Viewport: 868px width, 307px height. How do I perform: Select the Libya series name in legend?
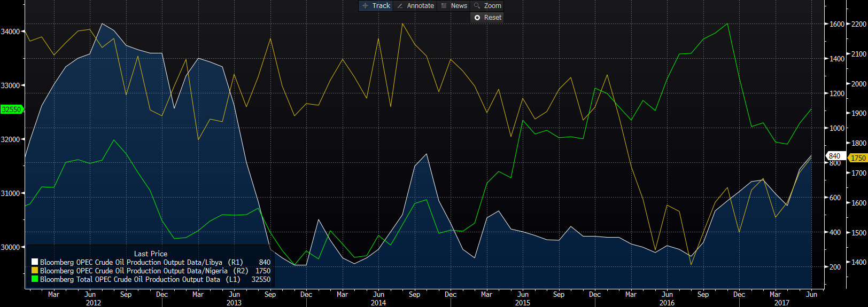coord(131,262)
